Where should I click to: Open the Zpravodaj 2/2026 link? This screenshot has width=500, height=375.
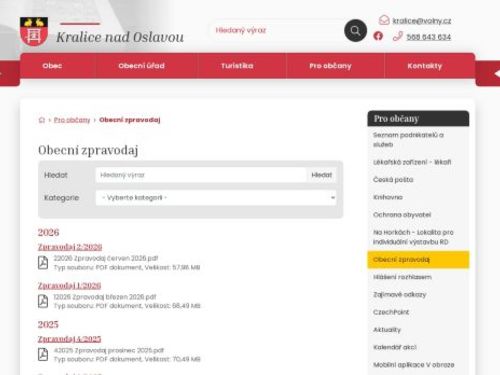tap(70, 247)
